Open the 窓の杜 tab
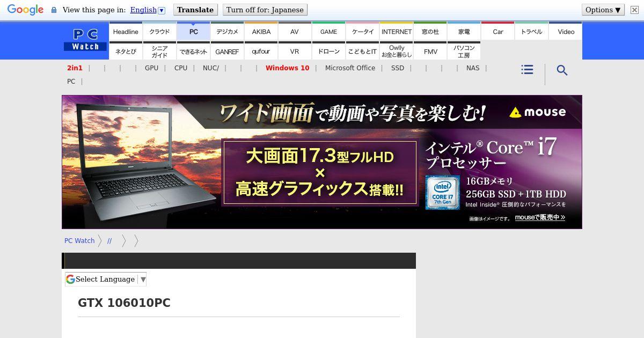Screen dimensions: 644x338 pyautogui.click(x=430, y=31)
